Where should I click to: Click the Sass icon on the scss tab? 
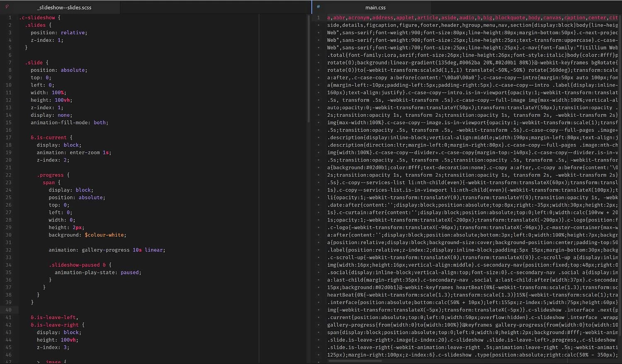point(7,7)
